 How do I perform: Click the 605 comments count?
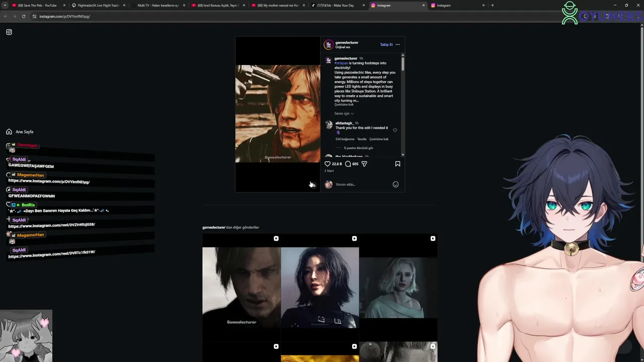(355, 164)
